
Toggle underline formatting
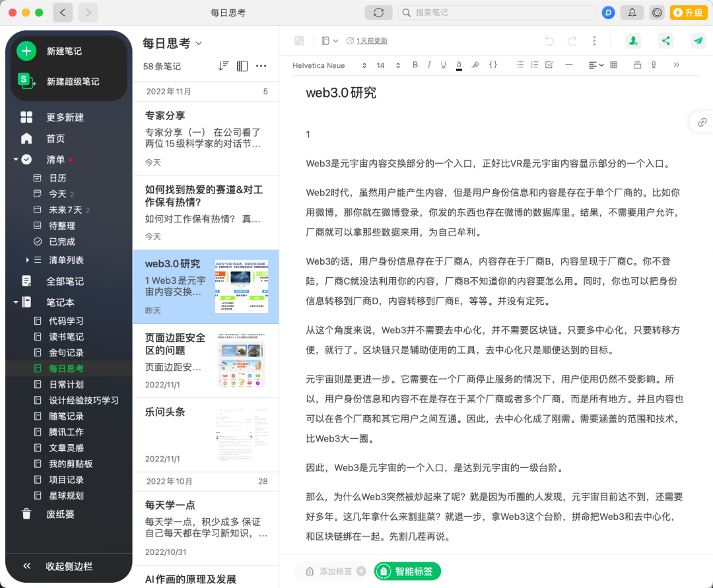[444, 65]
